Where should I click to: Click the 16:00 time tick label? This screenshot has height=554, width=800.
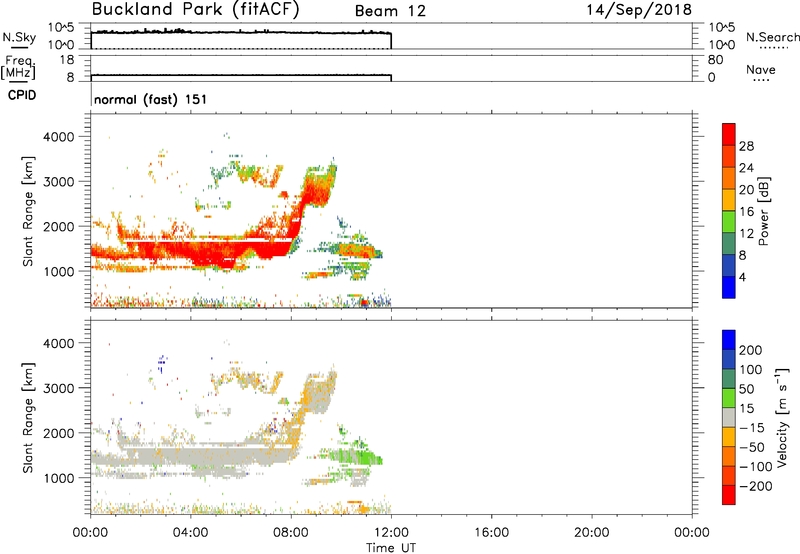pos(491,533)
